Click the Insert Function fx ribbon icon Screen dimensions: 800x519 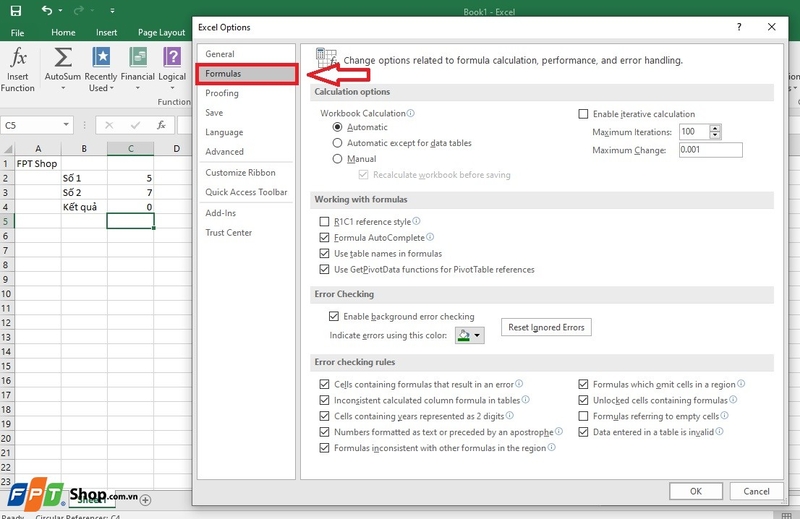(x=18, y=57)
